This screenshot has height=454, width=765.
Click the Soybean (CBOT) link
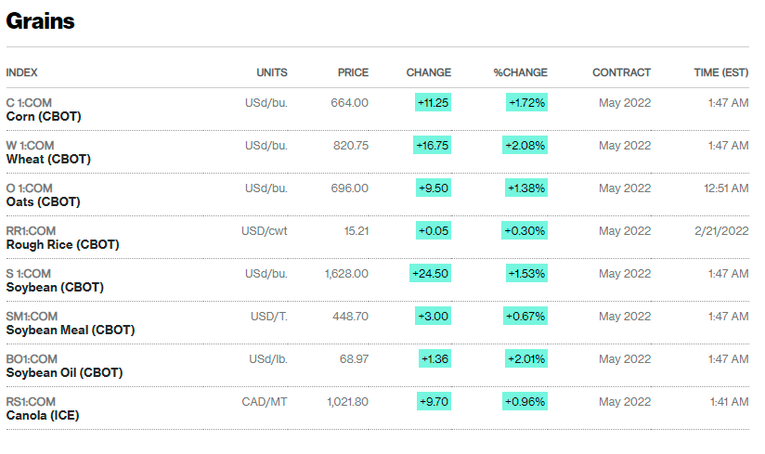pos(54,287)
